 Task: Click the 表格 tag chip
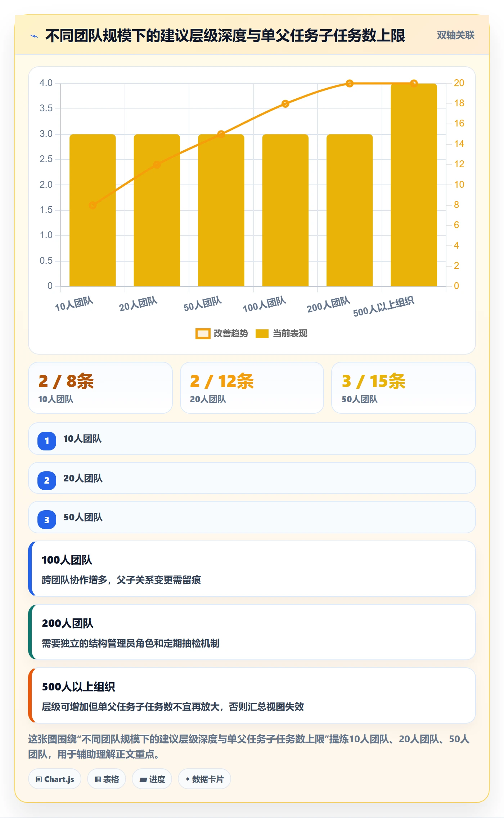pyautogui.click(x=107, y=779)
